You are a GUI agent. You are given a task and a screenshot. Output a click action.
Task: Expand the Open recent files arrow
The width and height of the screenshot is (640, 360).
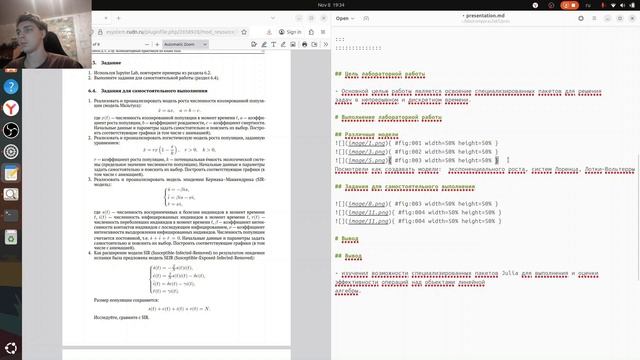[353, 18]
